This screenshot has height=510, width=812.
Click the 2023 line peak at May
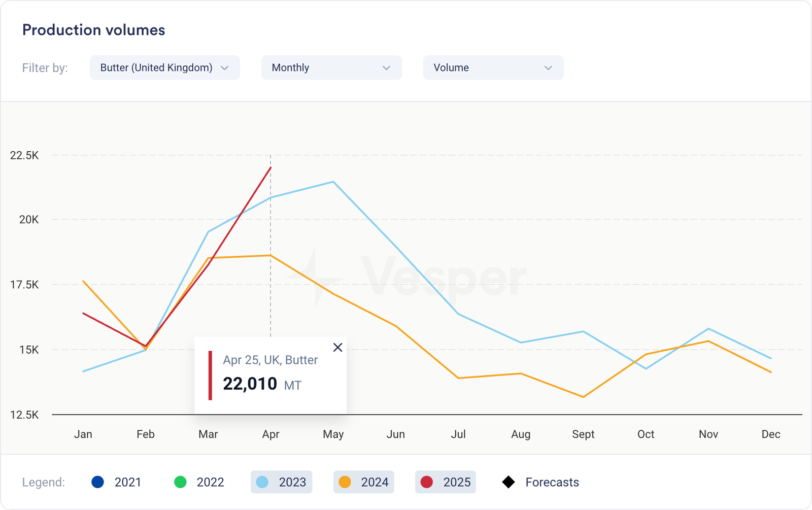coord(333,182)
